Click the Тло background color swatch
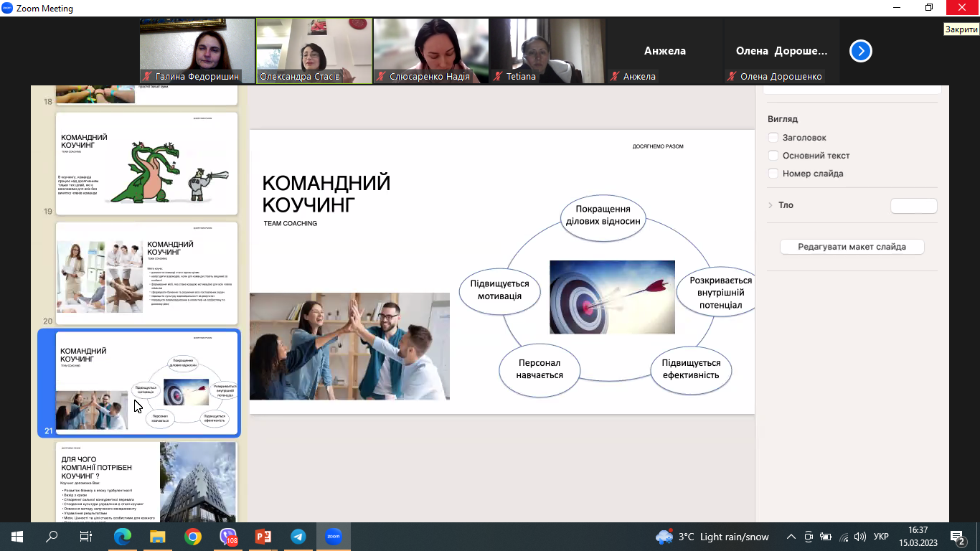This screenshot has width=980, height=551. pyautogui.click(x=913, y=206)
